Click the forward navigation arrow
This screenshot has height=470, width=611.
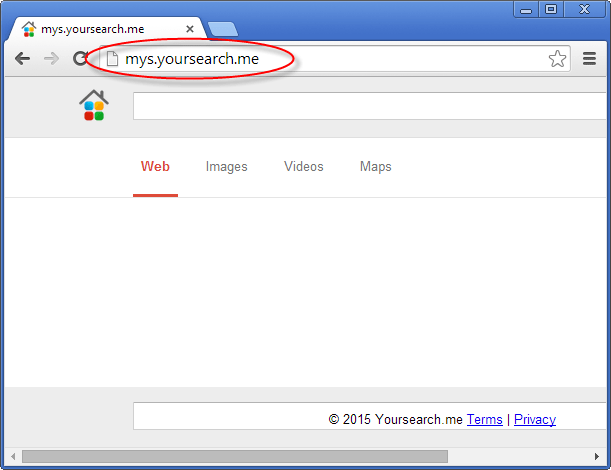tap(51, 59)
